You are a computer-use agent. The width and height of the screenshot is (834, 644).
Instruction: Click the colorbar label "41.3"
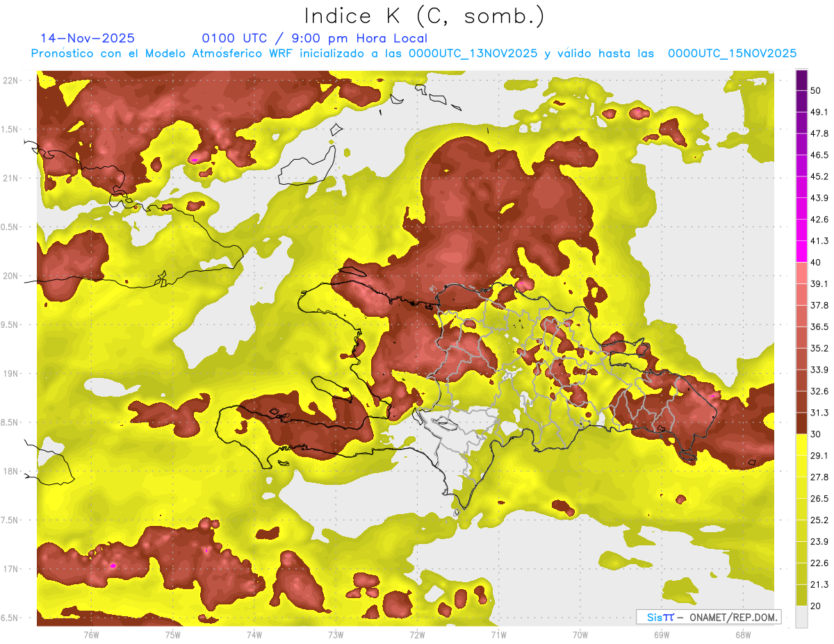[819, 241]
